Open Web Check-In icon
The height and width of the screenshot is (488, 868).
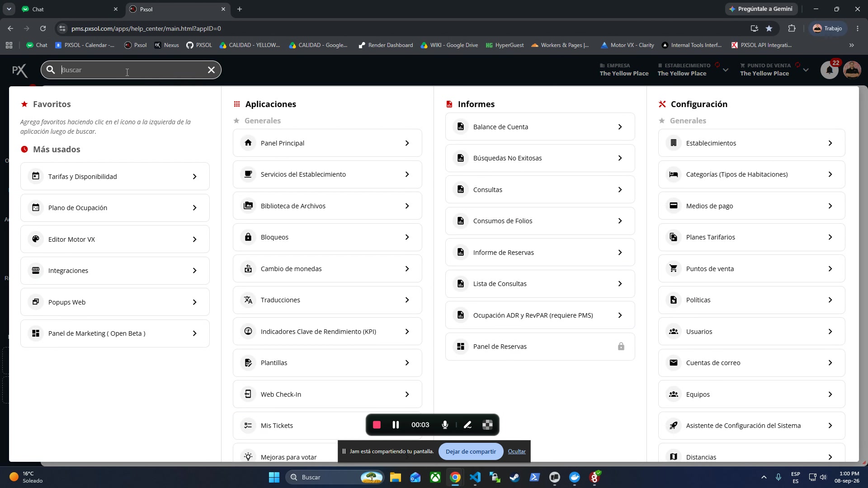point(248,394)
